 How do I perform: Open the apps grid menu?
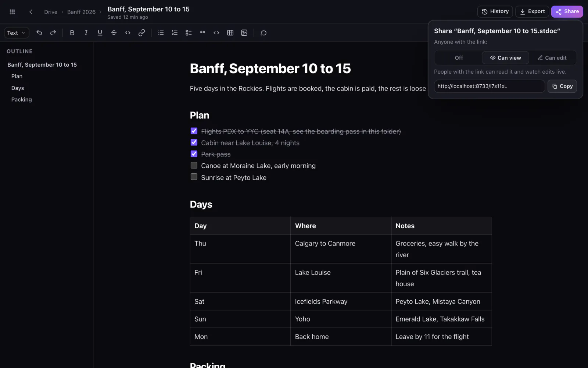pos(12,12)
